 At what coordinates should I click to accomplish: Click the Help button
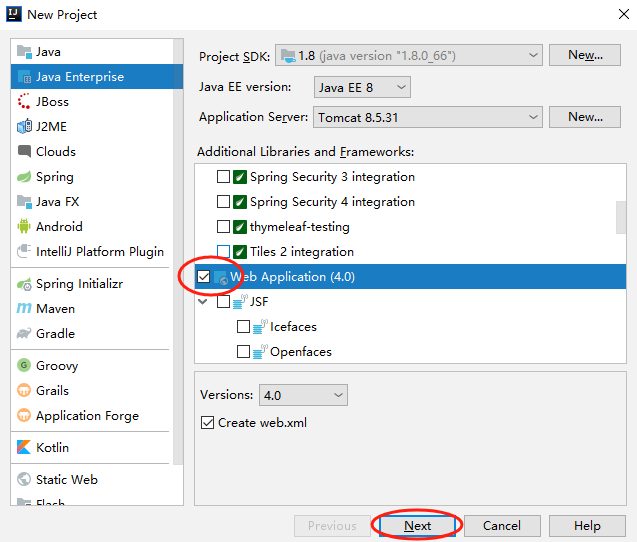point(587,526)
